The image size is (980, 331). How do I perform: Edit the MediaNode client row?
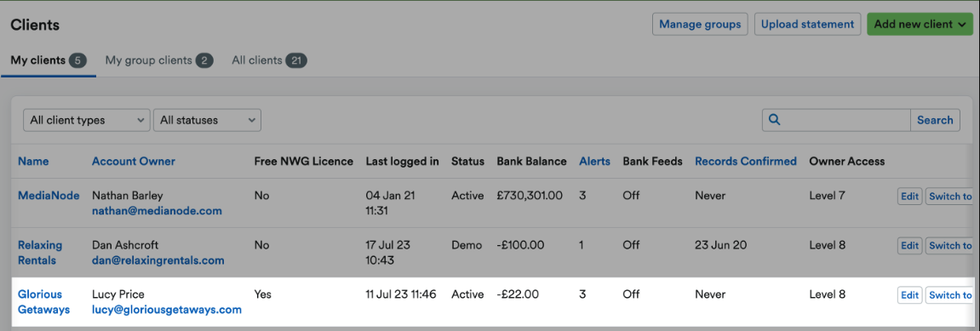pos(909,196)
